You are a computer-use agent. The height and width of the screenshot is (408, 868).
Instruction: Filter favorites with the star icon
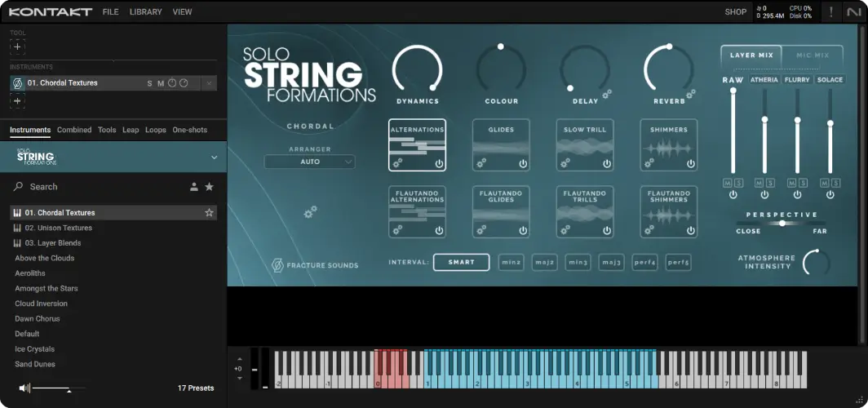point(209,187)
